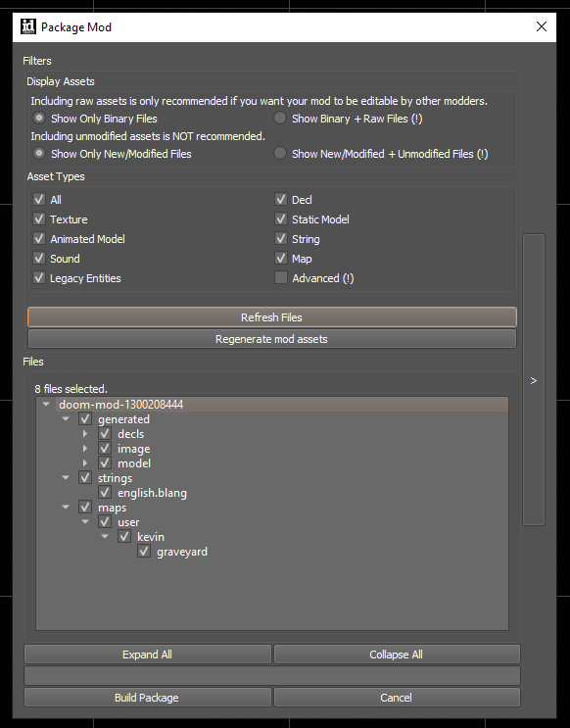
Task: Click the Refresh Files button
Action: coord(272,317)
